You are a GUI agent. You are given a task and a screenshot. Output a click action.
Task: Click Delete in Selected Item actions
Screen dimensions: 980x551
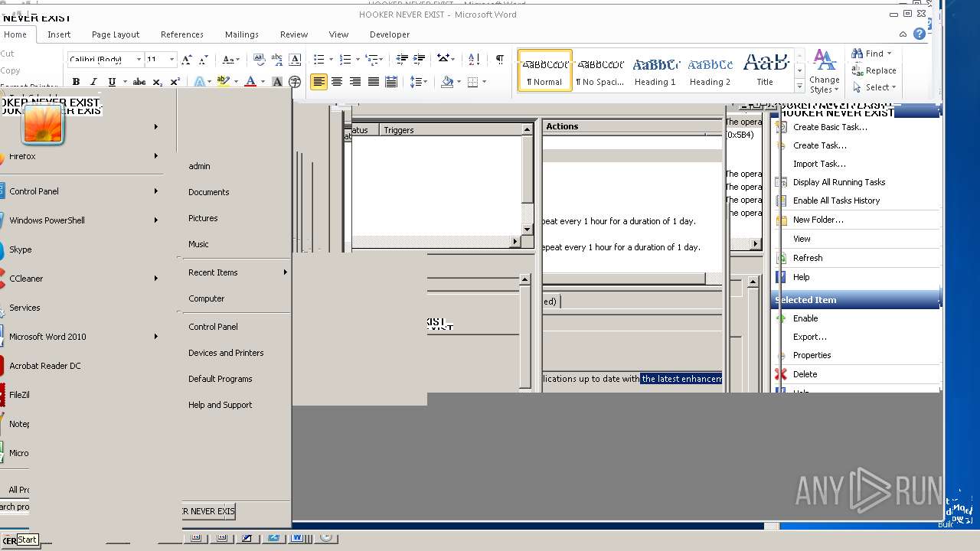(x=805, y=374)
